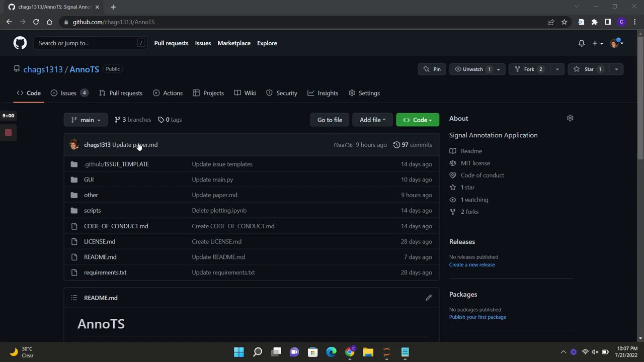Open the .github/ISSUE_TEMPLATE folder
This screenshot has width=644, height=362.
tap(116, 164)
